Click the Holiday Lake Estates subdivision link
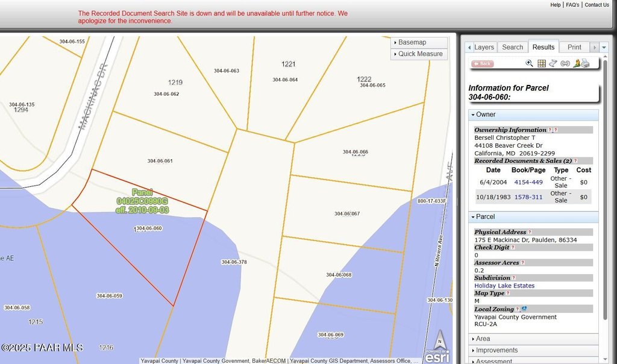 click(x=504, y=286)
